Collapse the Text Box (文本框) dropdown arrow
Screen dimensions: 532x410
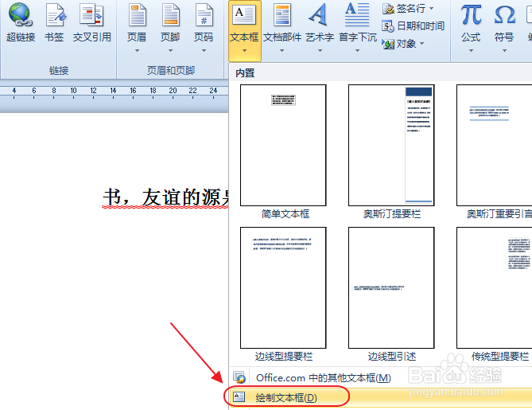pyautogui.click(x=245, y=51)
